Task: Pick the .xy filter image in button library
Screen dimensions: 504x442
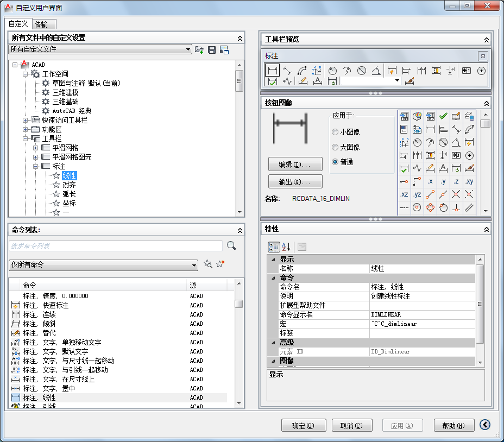Action: (x=469, y=181)
